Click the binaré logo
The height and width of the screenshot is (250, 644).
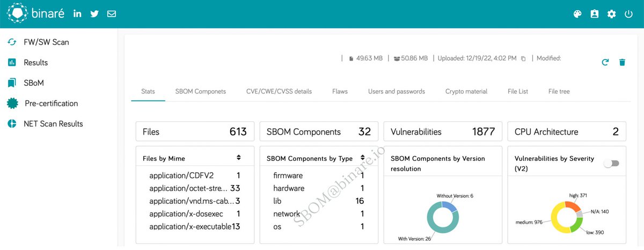pyautogui.click(x=36, y=13)
